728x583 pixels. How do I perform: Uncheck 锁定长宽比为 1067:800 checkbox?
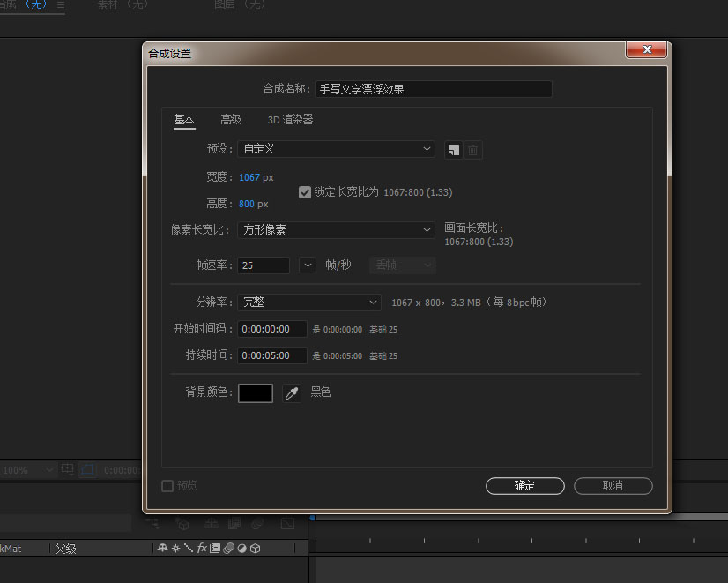(x=305, y=192)
